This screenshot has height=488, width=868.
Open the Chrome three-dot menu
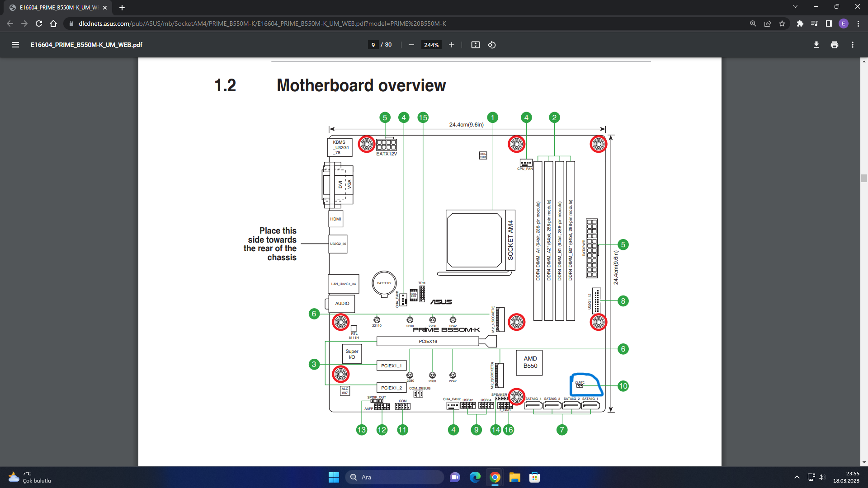[858, 23]
